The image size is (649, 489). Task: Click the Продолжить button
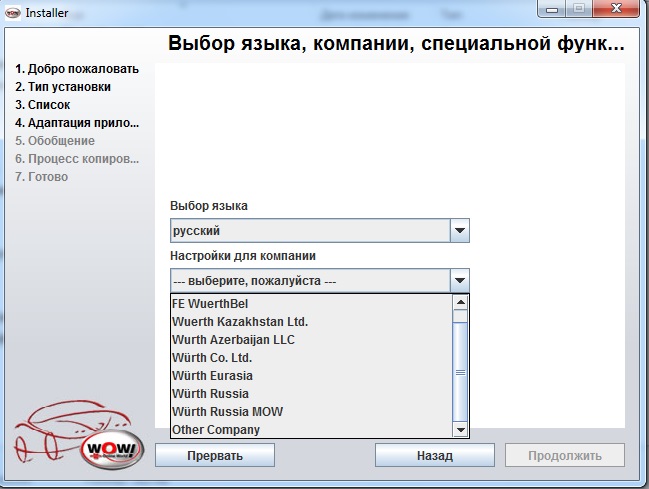click(x=565, y=455)
